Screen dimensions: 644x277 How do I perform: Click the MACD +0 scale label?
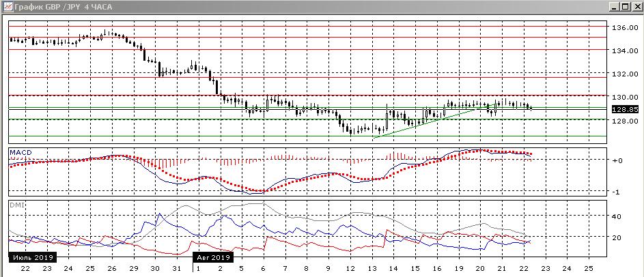(x=617, y=161)
